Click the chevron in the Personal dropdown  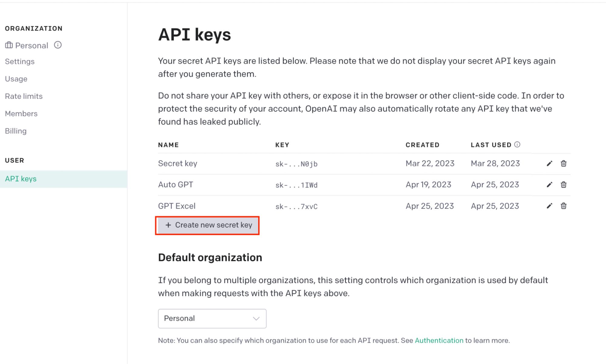[x=256, y=319]
